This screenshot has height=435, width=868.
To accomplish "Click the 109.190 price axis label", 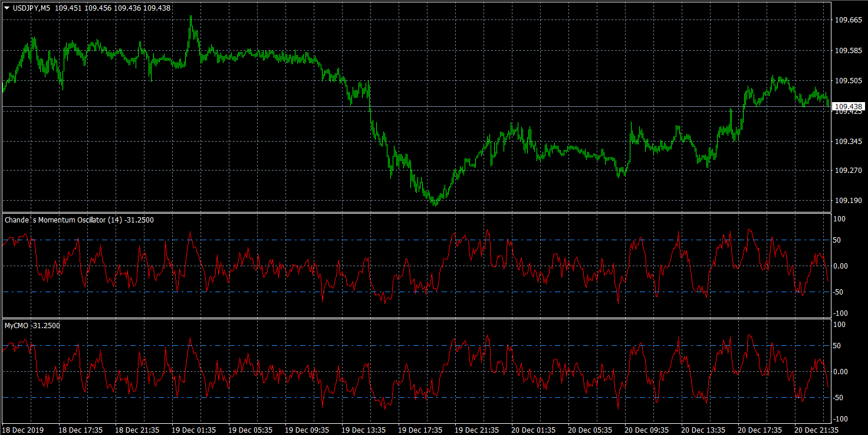I will pyautogui.click(x=849, y=201).
